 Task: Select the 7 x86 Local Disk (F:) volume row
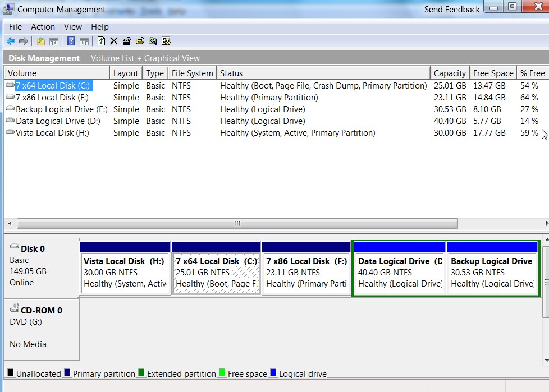pyautogui.click(x=277, y=98)
